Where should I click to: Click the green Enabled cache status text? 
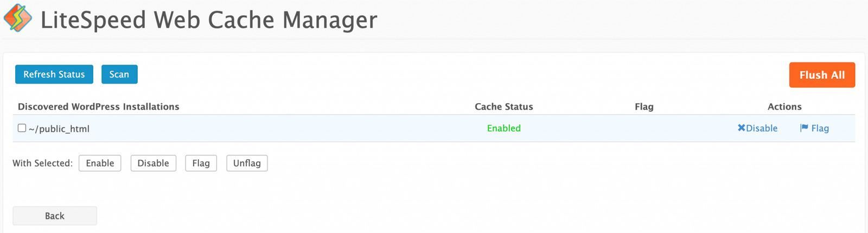(503, 128)
